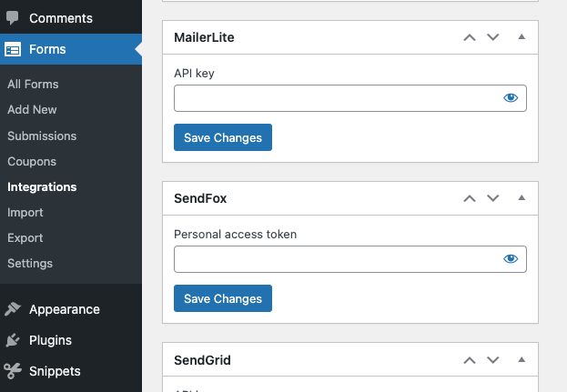
Task: Open the Coupons page
Action: 32,162
